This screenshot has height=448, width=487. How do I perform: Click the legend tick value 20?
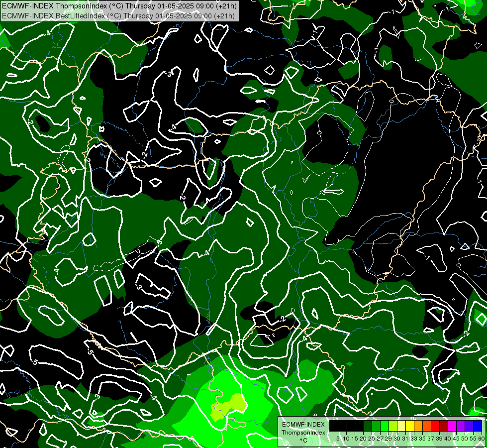click(x=364, y=439)
